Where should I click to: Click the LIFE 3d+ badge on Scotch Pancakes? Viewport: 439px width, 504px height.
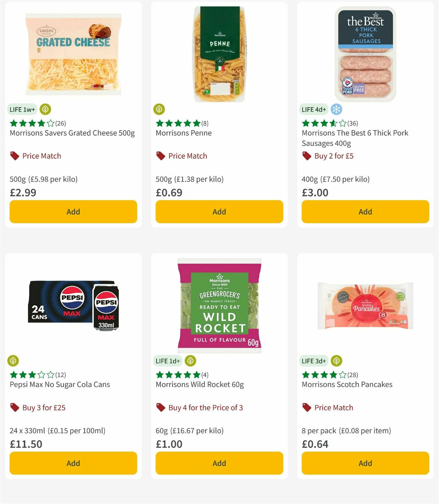point(314,360)
